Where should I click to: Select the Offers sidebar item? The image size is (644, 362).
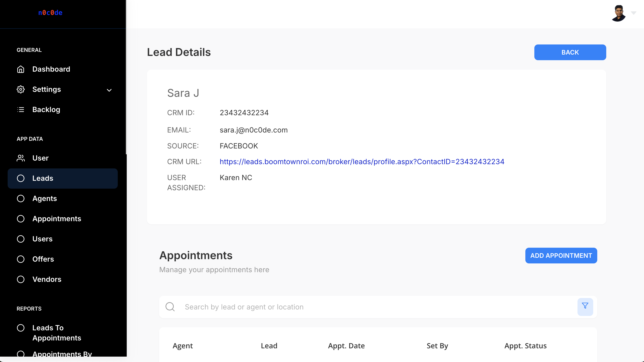pyautogui.click(x=43, y=259)
